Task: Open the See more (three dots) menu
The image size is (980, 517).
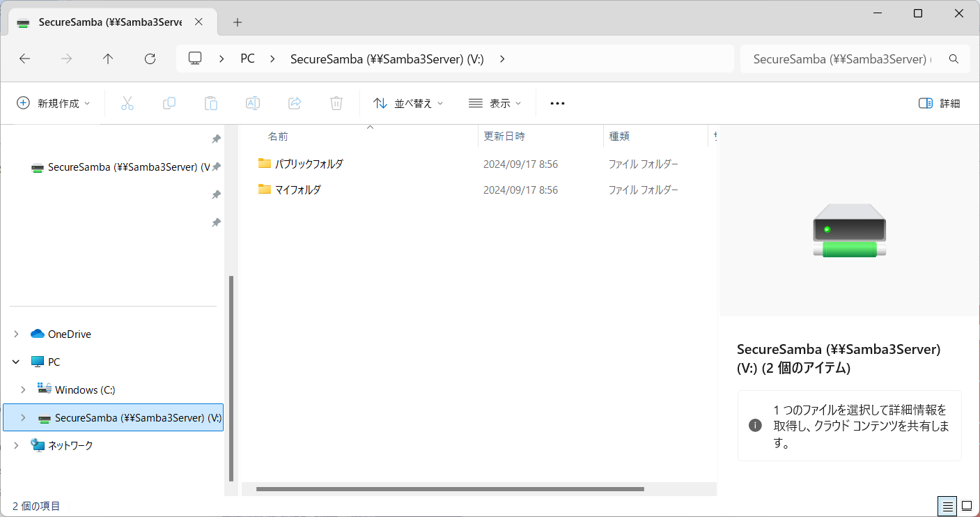Action: [x=557, y=103]
